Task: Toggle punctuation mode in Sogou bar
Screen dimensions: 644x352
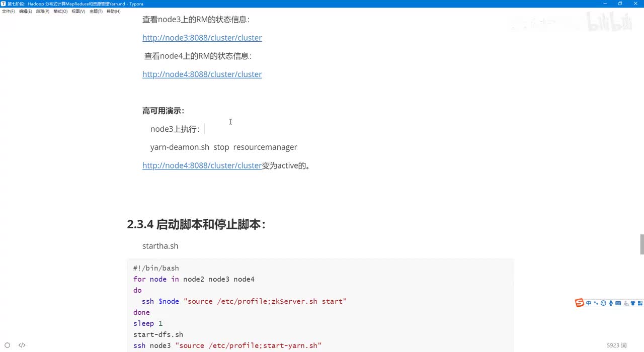Action: coord(596,303)
